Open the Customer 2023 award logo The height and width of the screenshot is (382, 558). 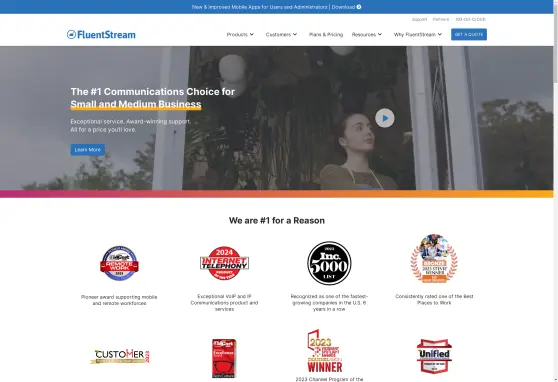point(120,356)
